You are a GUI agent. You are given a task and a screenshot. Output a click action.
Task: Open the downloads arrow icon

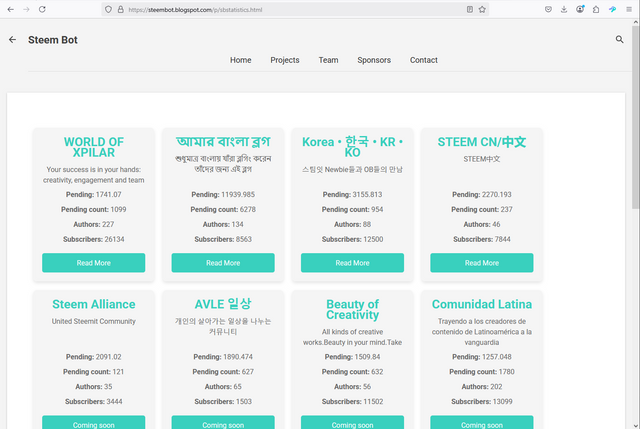(564, 9)
